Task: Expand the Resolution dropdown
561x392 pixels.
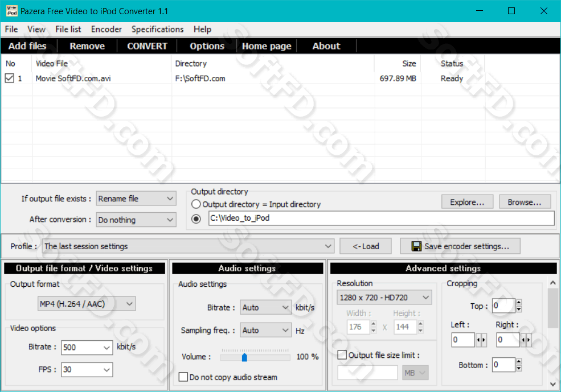Action: [384, 298]
